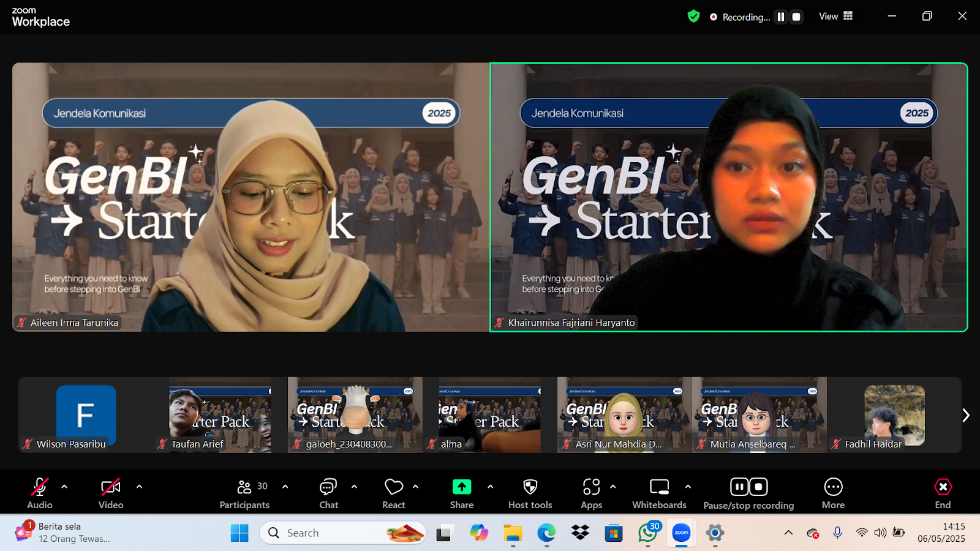Click the OneDrive sync error tray icon
This screenshot has width=980, height=551.
tap(813, 533)
